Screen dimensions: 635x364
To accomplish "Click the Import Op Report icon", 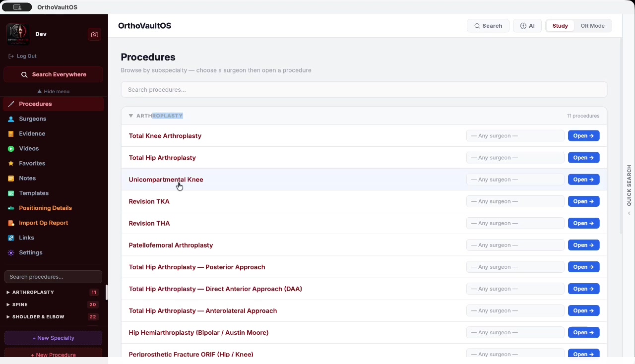I will coord(11,223).
